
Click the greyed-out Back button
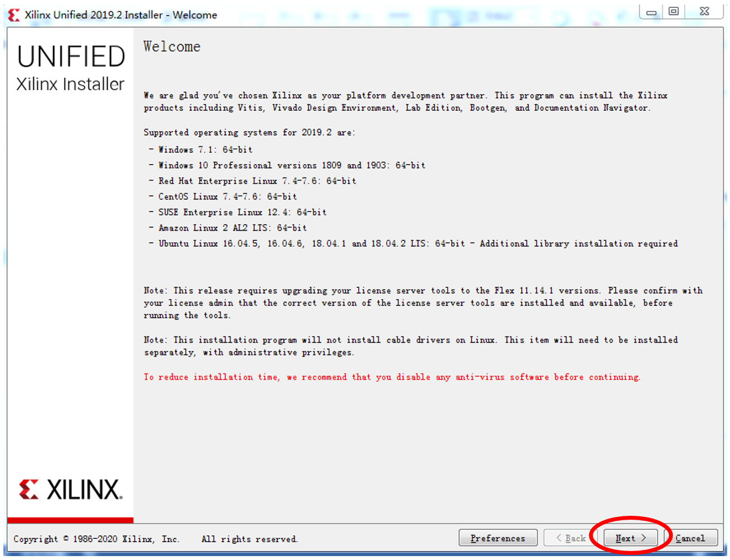pos(571,538)
